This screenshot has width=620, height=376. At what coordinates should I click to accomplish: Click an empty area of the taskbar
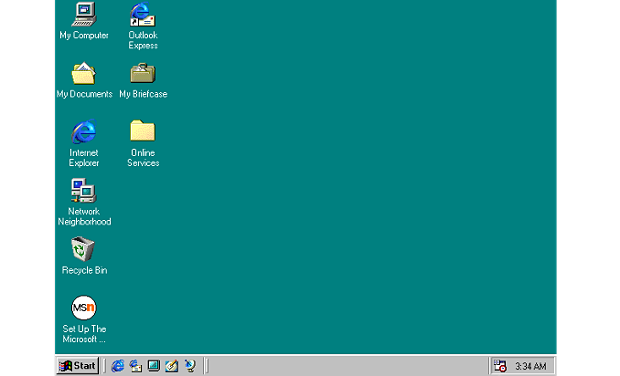coord(348,366)
